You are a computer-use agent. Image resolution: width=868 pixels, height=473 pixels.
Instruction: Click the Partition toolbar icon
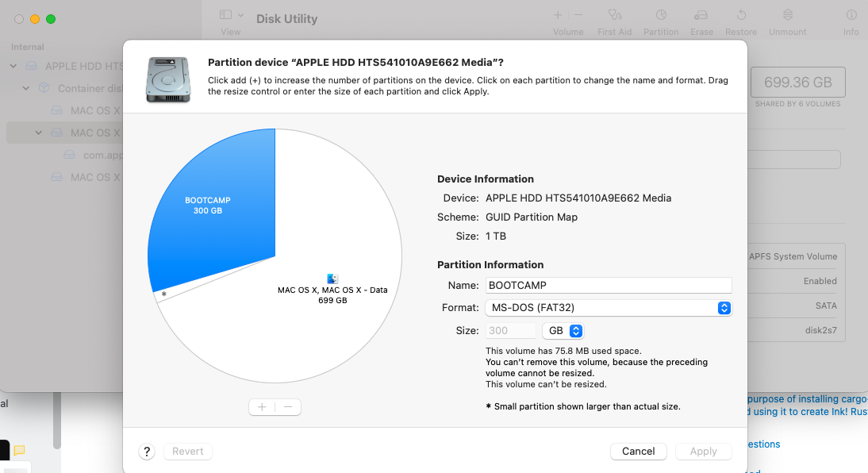pyautogui.click(x=661, y=15)
